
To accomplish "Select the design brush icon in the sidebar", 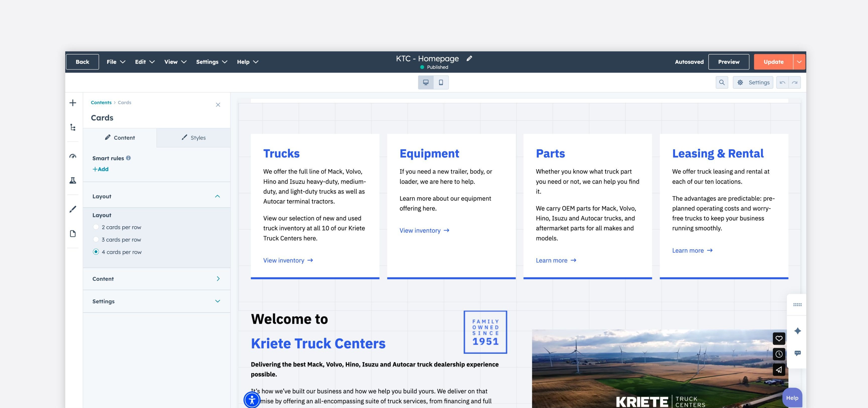I will [x=73, y=209].
